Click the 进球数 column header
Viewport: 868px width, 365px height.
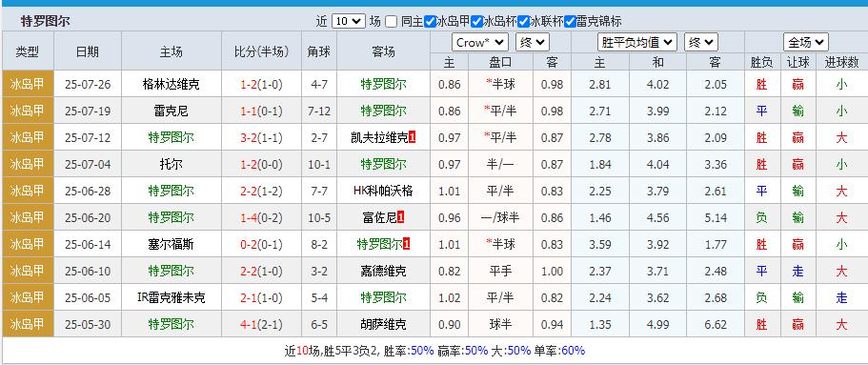click(x=841, y=63)
